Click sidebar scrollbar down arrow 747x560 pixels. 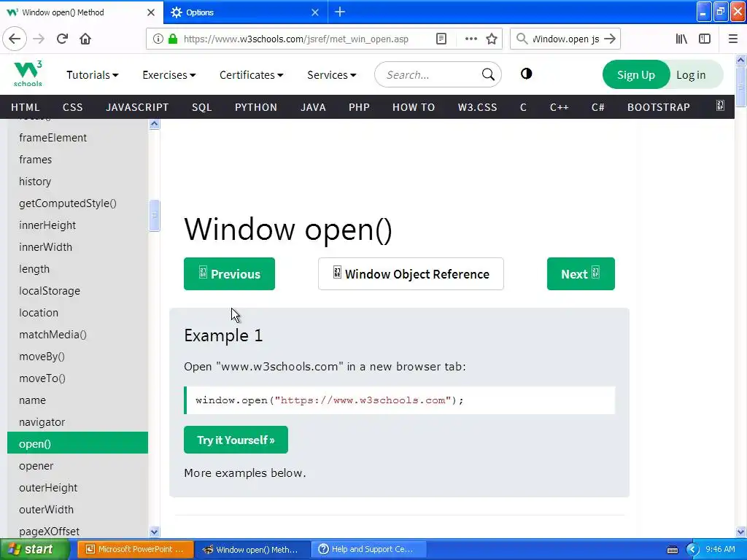click(154, 532)
